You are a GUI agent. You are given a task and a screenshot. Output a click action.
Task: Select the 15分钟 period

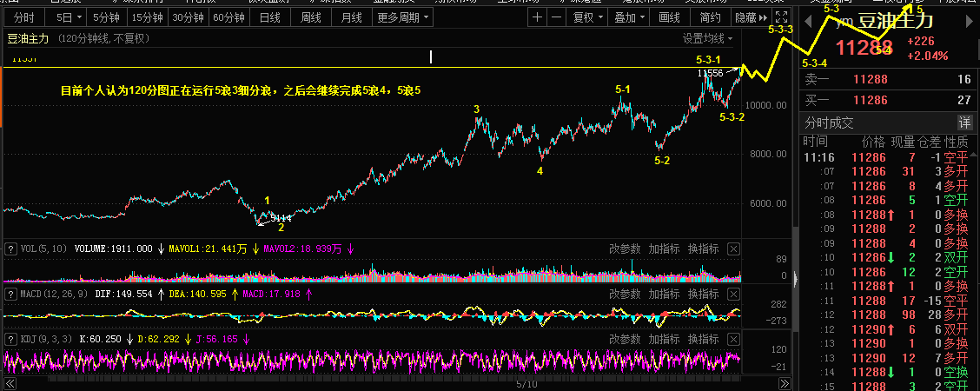[147, 17]
